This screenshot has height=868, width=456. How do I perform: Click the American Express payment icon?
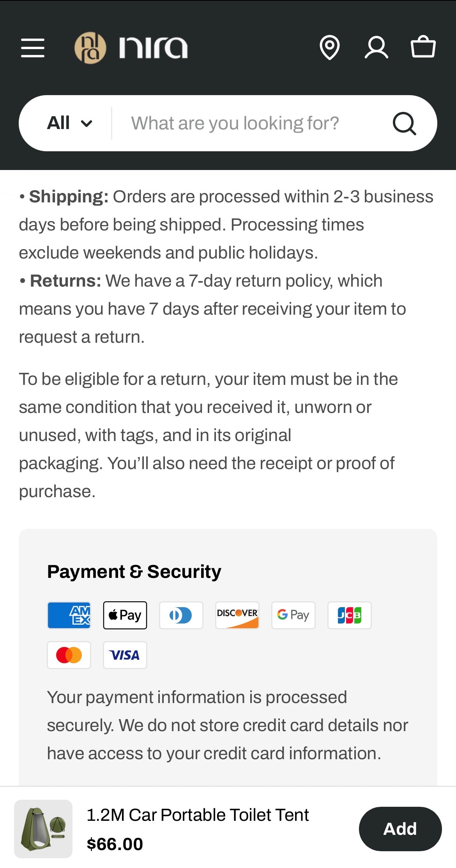coord(69,615)
